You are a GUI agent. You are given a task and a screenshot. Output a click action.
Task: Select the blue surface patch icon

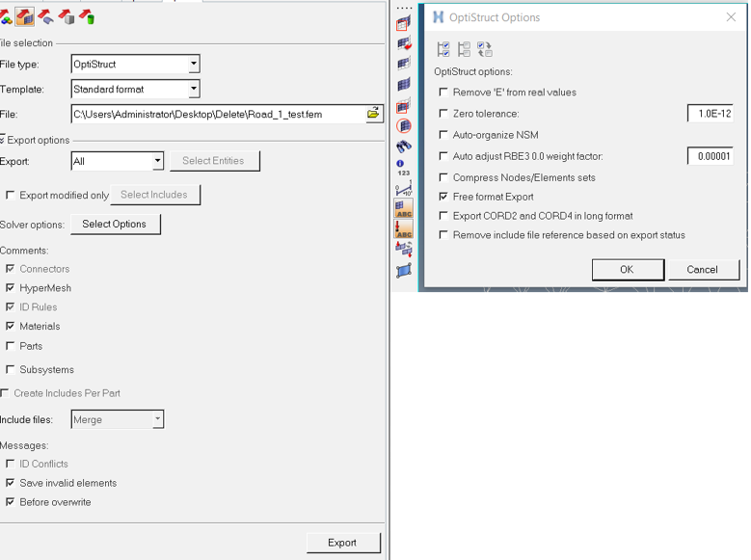[x=404, y=271]
